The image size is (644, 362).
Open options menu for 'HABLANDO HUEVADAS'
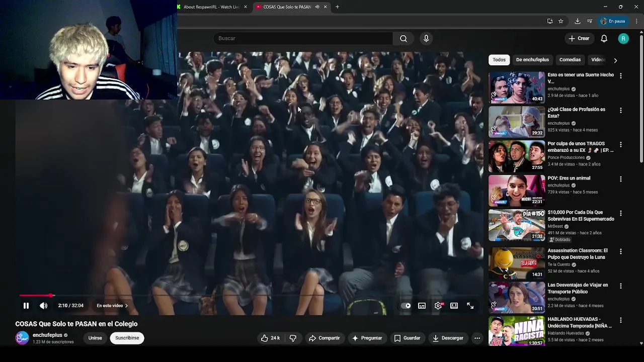click(621, 320)
